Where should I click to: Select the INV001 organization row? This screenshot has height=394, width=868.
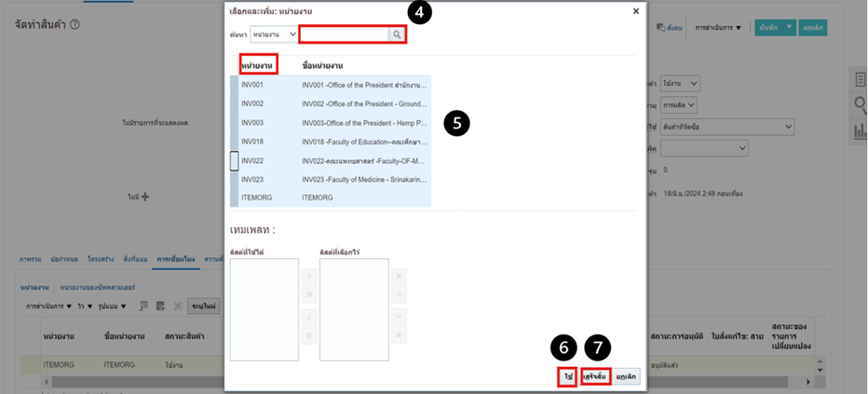(x=331, y=85)
